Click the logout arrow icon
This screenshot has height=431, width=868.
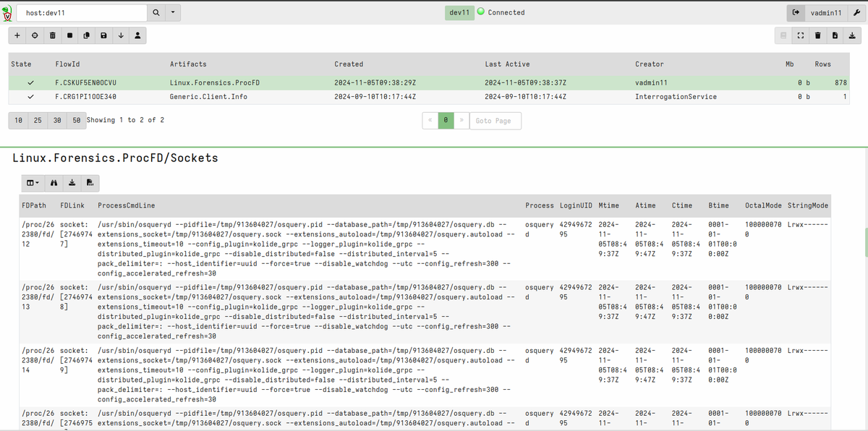796,13
